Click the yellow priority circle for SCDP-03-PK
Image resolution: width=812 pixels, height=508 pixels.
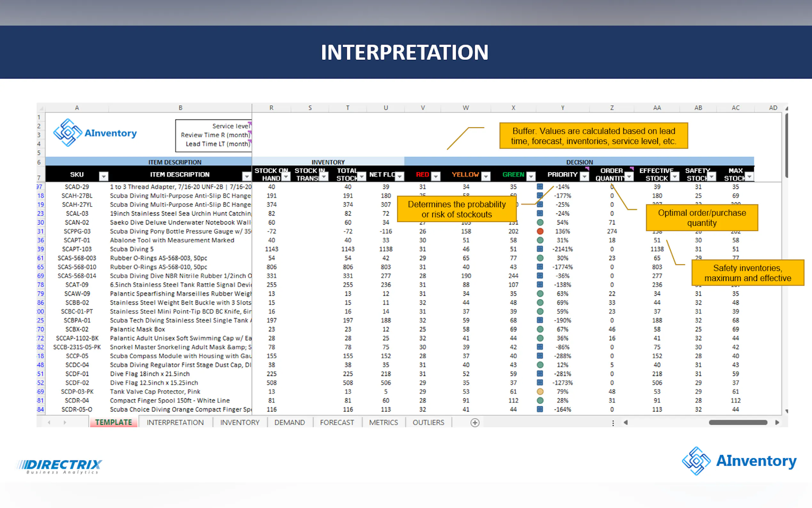point(540,392)
